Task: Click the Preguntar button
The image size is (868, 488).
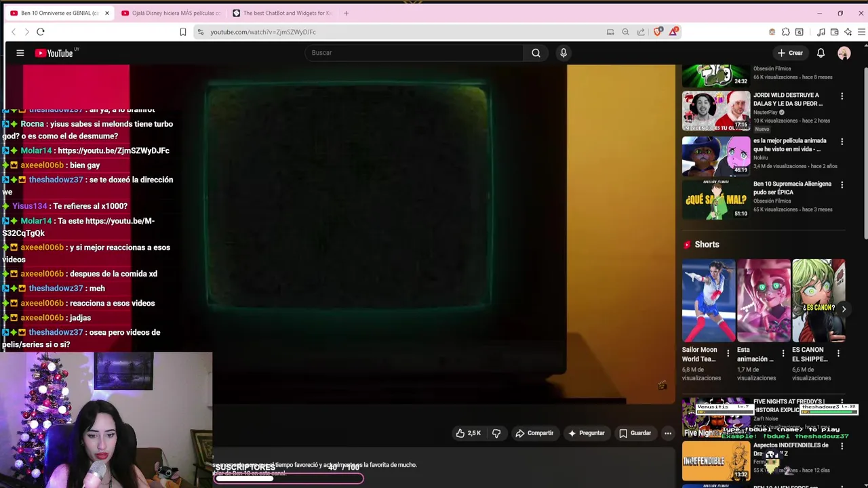Action: (587, 433)
